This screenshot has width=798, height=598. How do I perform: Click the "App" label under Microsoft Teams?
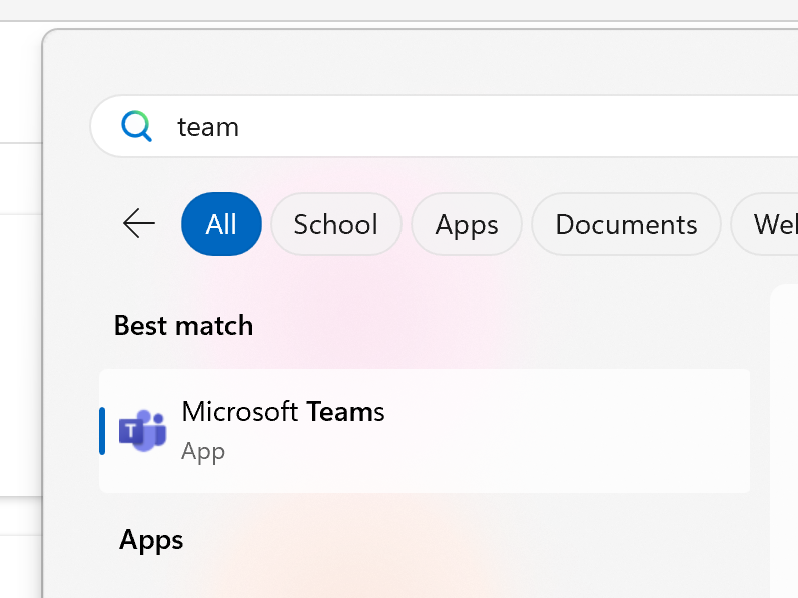click(203, 451)
